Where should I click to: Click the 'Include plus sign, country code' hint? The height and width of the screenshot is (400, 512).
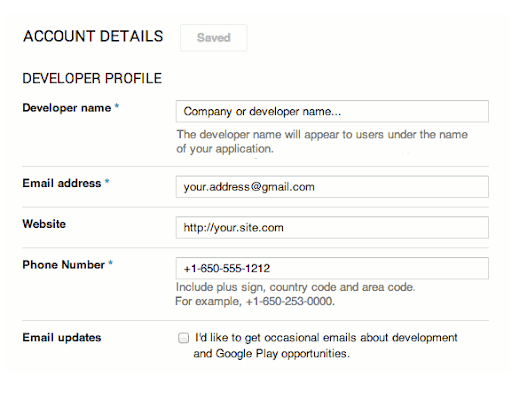[295, 287]
